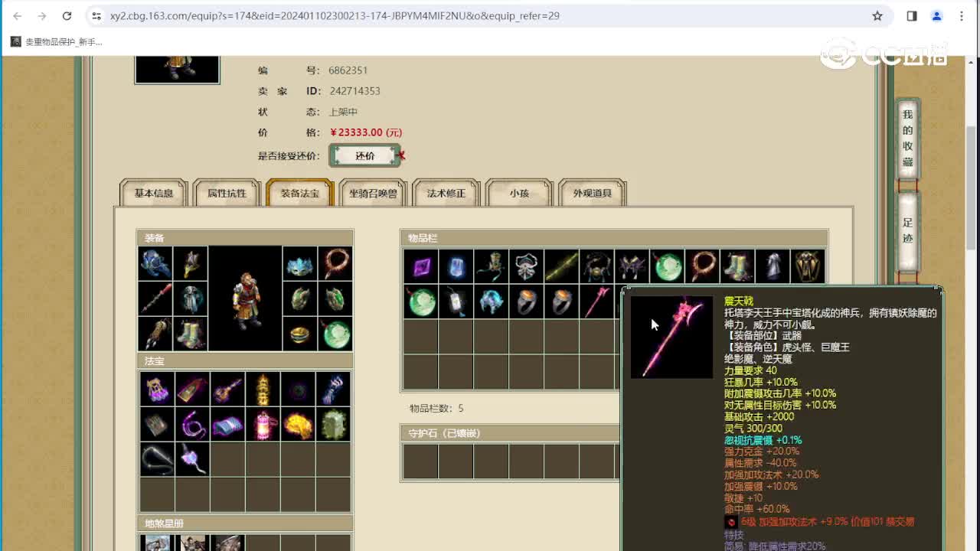Select the yellow-green staff in 物品栏
Screen dimensions: 980x551
point(561,266)
